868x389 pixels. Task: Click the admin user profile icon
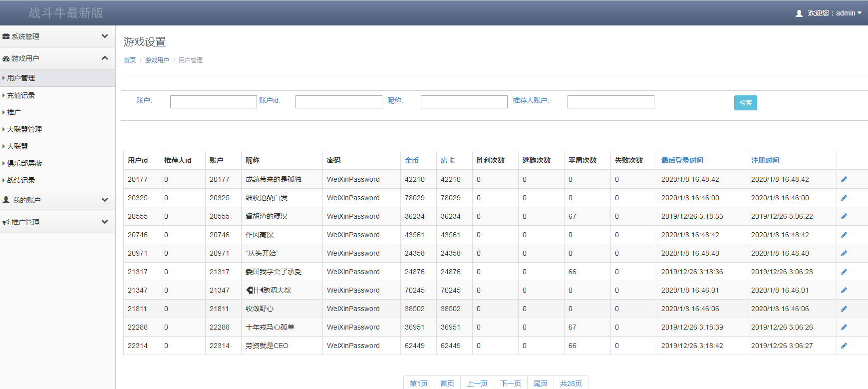(x=799, y=13)
